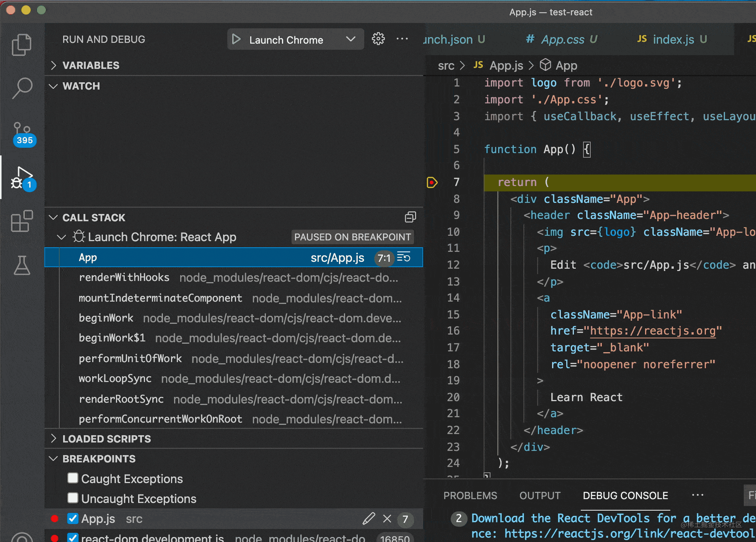Open the Extensions view icon
756x542 pixels.
pos(22,221)
